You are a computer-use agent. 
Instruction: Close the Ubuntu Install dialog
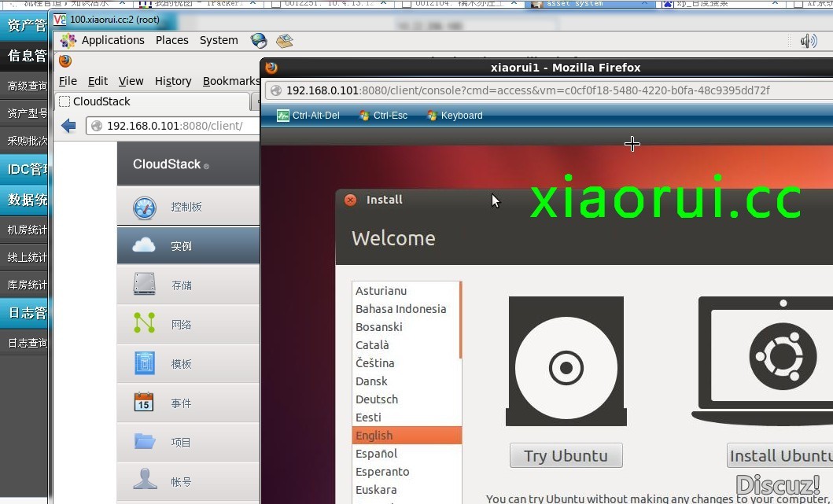coord(351,200)
